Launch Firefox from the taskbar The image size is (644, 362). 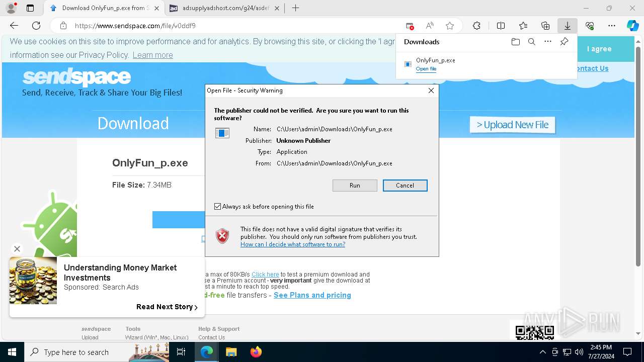click(256, 352)
